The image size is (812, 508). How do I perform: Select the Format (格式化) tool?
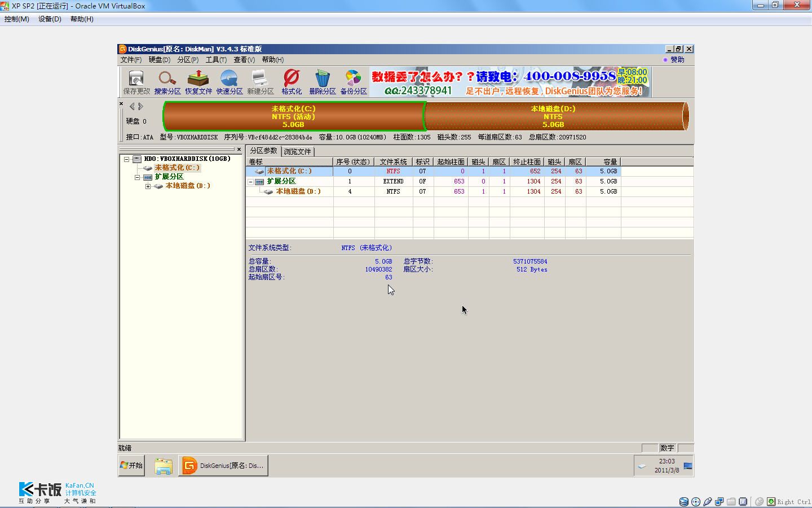click(292, 82)
